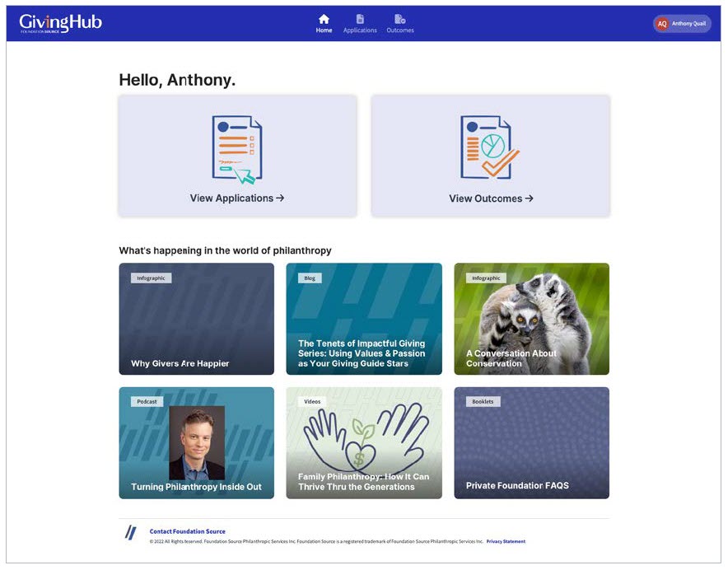Screen dimensions: 728x570
Task: Open the Privacy Statement link
Action: point(506,542)
